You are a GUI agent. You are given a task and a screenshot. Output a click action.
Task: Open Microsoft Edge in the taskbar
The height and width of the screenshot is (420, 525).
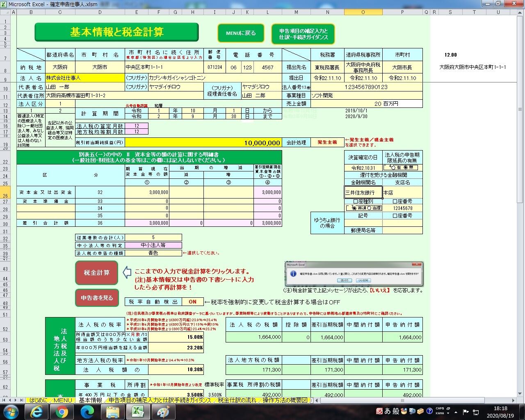click(x=87, y=411)
